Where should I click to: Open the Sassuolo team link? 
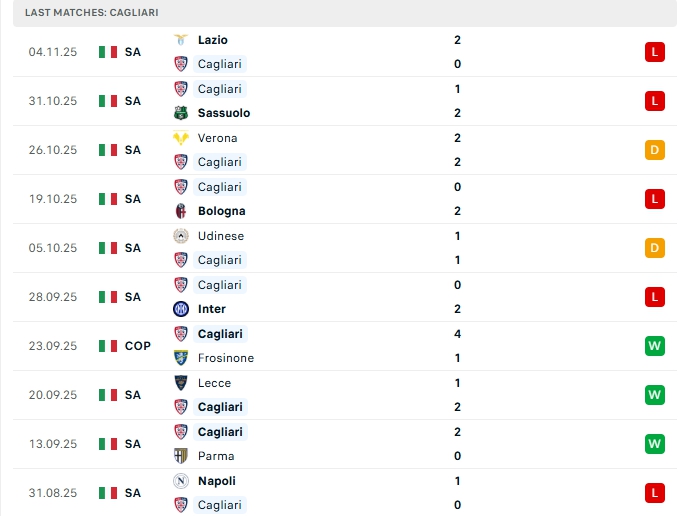click(224, 113)
